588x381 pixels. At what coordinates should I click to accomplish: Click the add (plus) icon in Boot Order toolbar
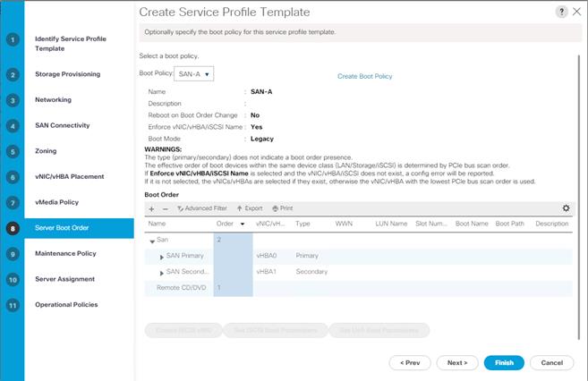tap(151, 207)
